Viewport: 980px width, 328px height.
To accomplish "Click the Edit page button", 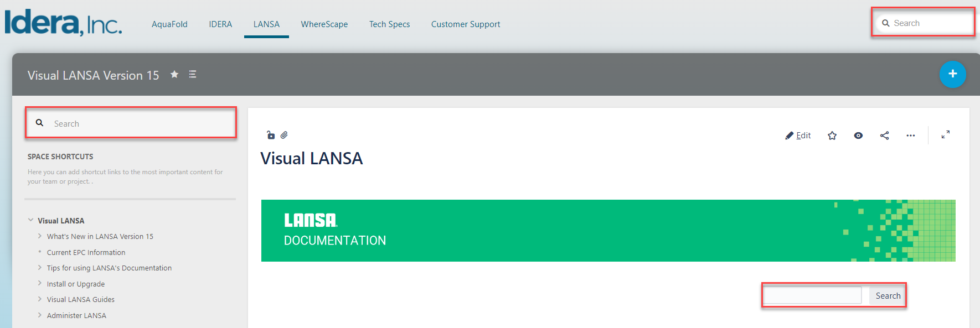I will 798,136.
